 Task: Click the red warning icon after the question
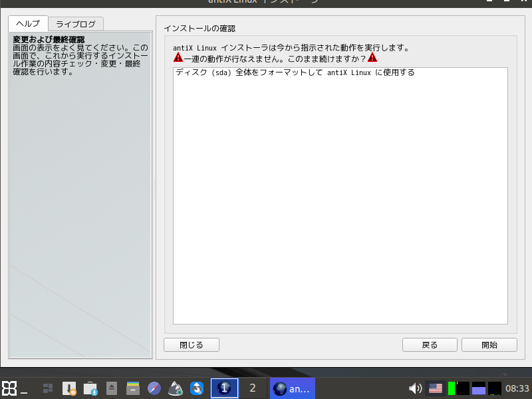pyautogui.click(x=372, y=57)
